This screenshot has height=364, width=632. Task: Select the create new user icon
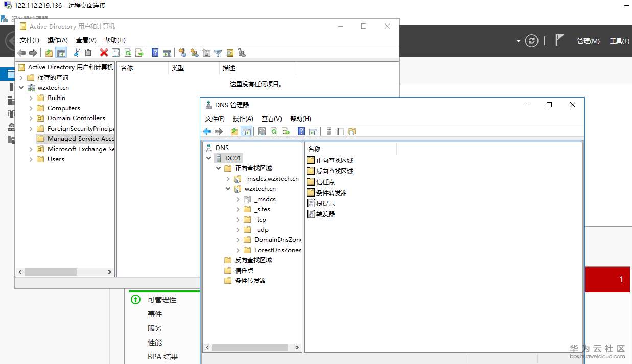coord(182,53)
